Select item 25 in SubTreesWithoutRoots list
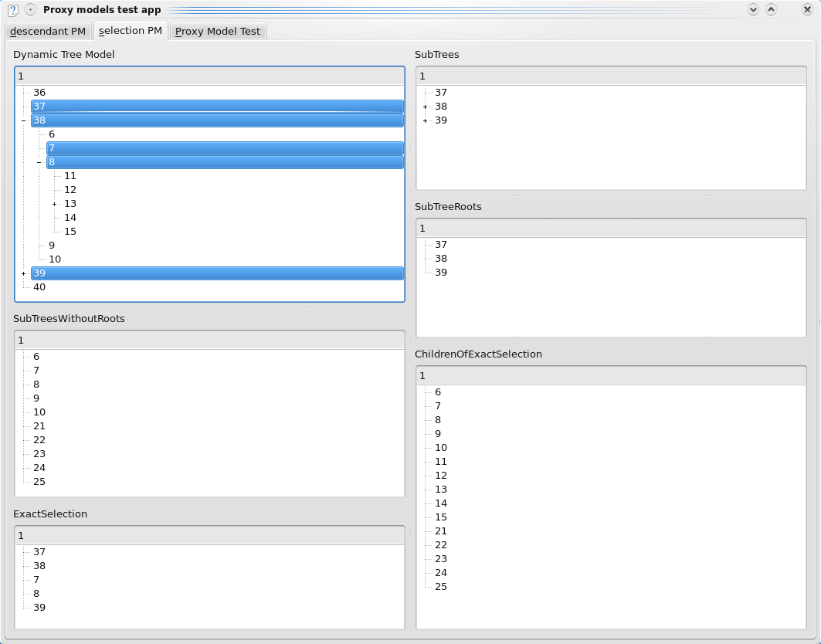821x644 pixels. [39, 482]
